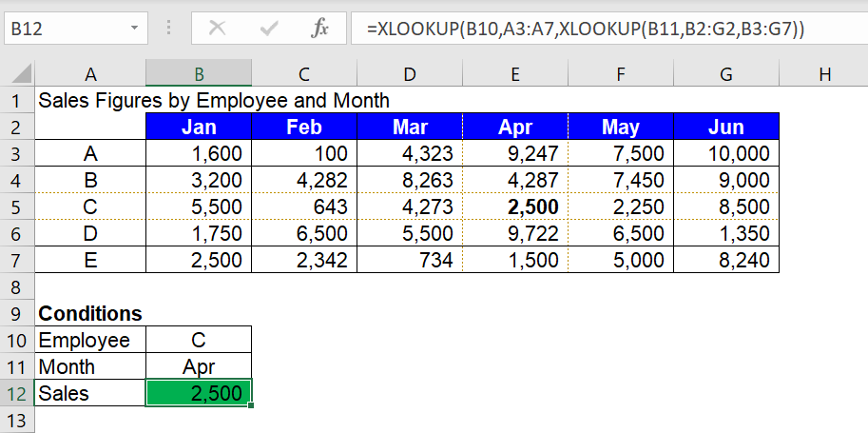Click employee label B in row 4
This screenshot has width=868, height=433.
[90, 180]
